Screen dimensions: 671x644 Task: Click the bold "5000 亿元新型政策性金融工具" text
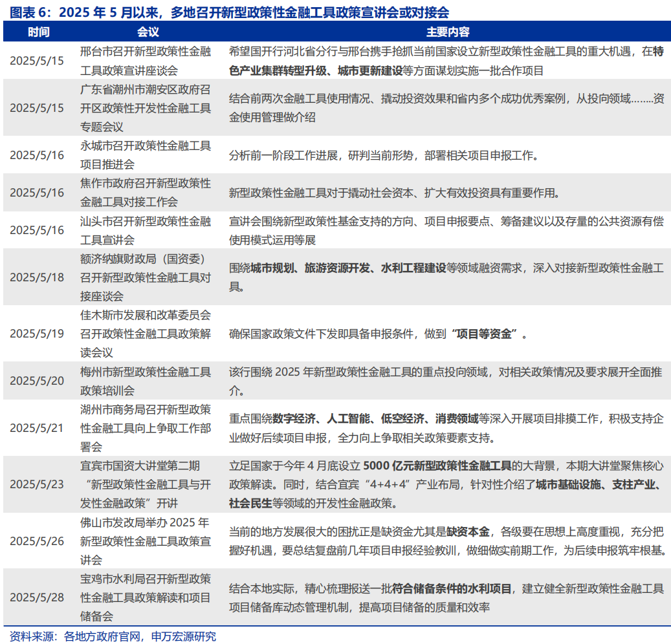tap(437, 466)
